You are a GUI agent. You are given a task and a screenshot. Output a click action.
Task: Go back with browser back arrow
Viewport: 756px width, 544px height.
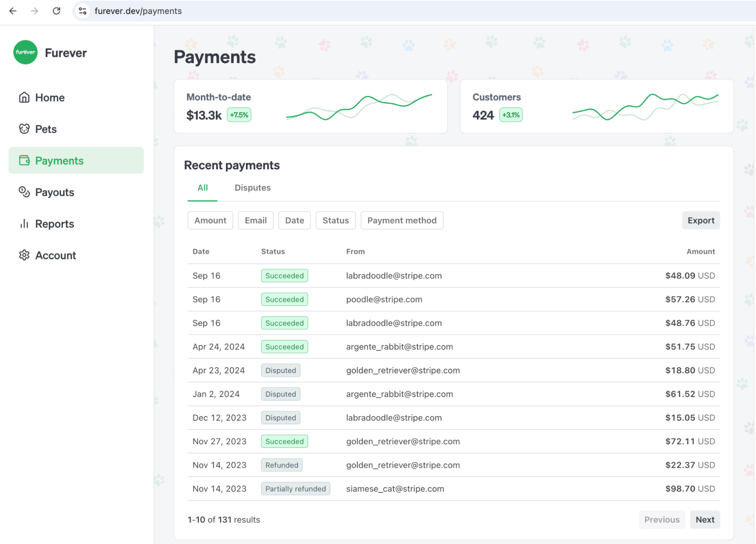coord(13,11)
